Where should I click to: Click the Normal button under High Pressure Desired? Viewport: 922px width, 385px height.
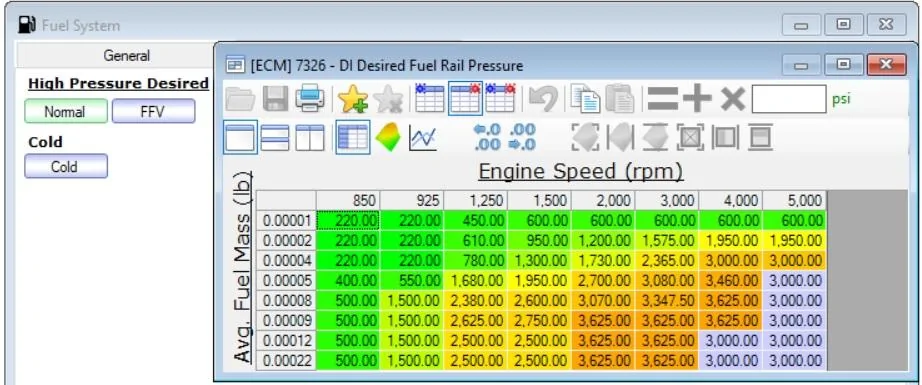pyautogui.click(x=66, y=111)
